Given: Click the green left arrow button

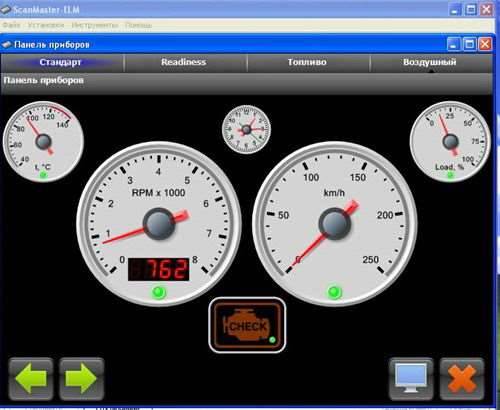Looking at the screenshot, I should tap(31, 379).
